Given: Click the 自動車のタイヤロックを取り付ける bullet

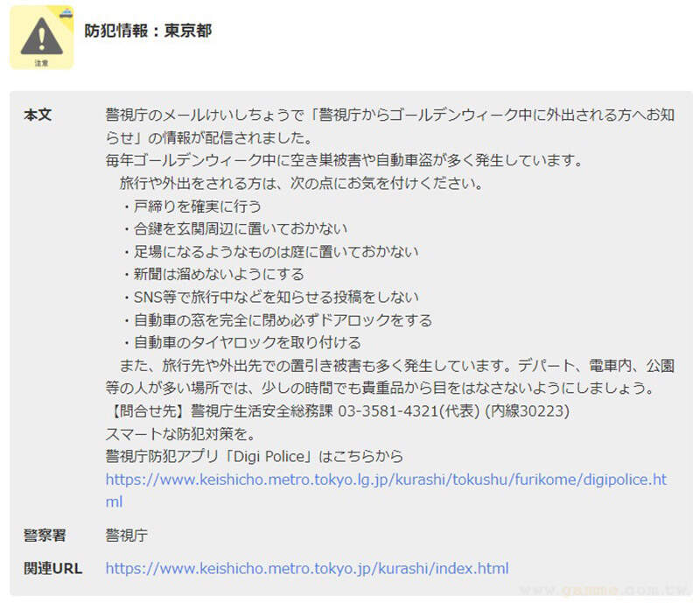Looking at the screenshot, I should tap(241, 342).
